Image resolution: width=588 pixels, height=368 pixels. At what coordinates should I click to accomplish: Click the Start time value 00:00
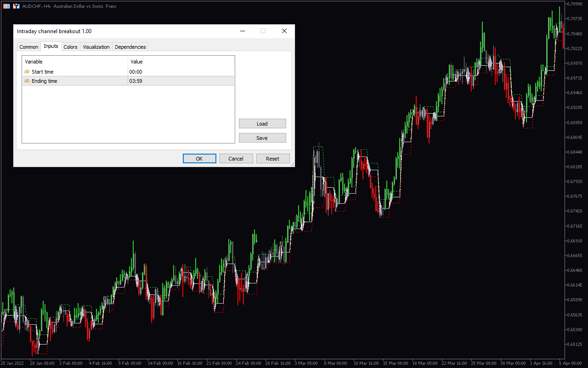[136, 72]
